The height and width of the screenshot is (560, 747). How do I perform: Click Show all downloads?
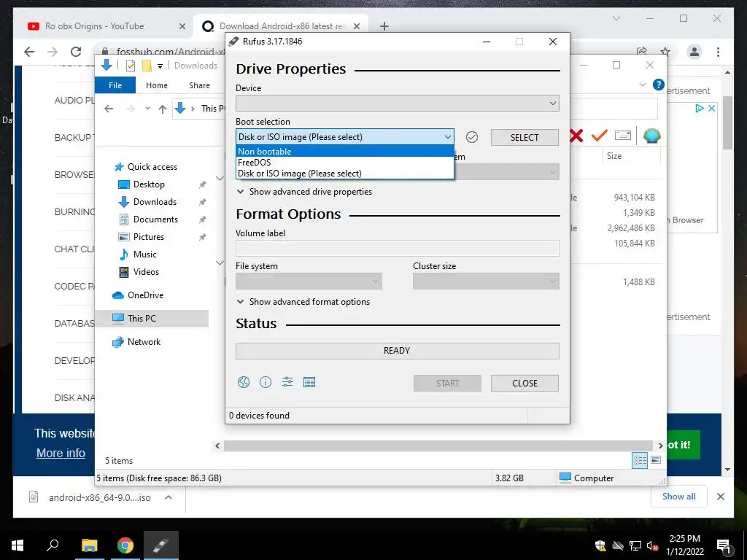679,496
